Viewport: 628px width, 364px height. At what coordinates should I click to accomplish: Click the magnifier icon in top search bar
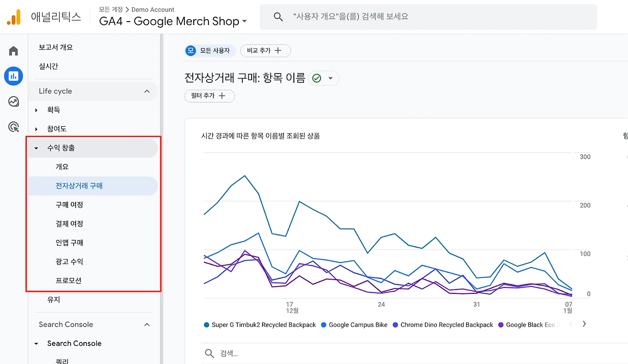click(x=278, y=17)
